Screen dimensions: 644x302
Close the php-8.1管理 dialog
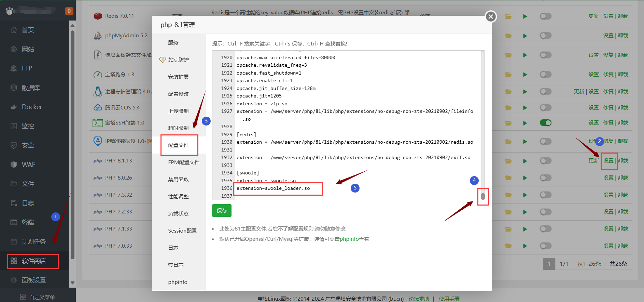tap(491, 16)
